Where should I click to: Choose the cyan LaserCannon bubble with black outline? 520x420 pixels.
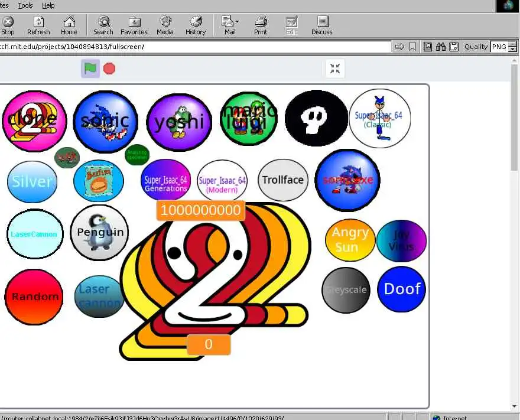coord(35,234)
